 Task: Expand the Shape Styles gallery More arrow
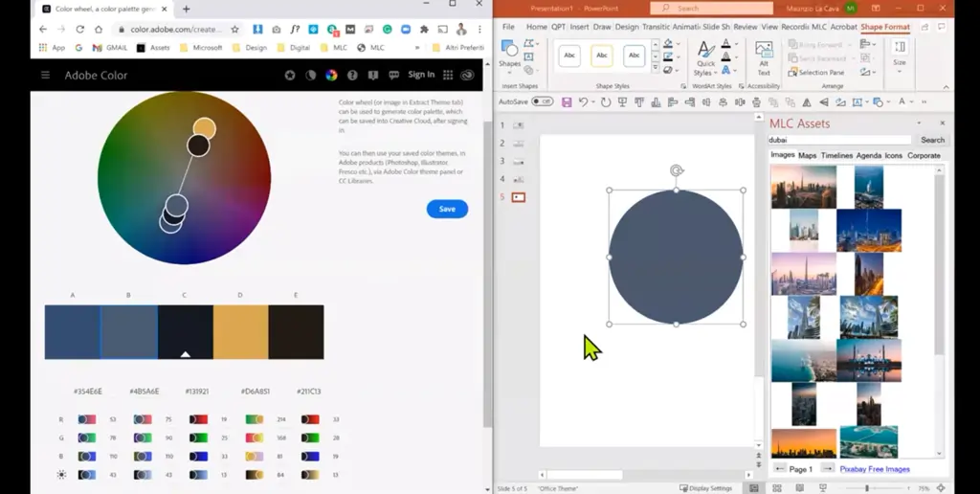(655, 67)
